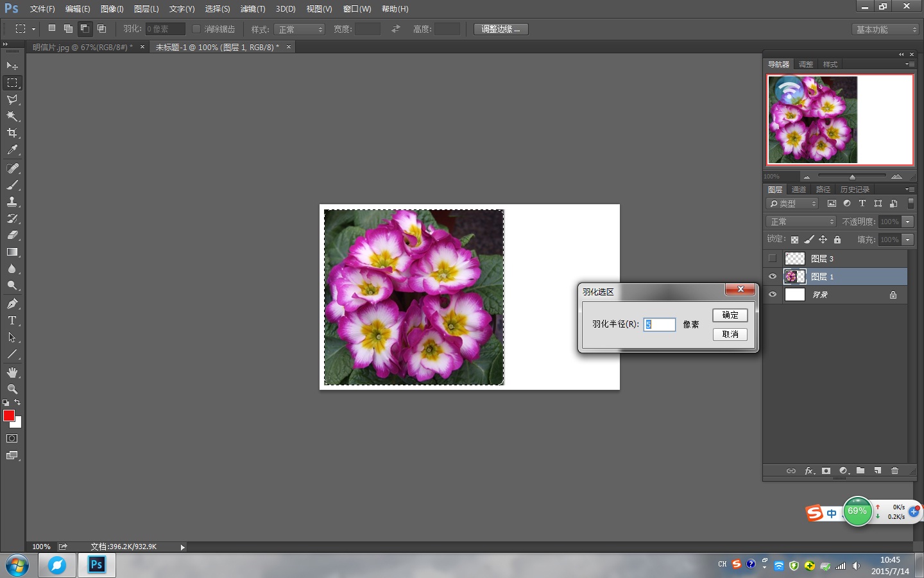Open the status bar info arrow

tap(182, 547)
